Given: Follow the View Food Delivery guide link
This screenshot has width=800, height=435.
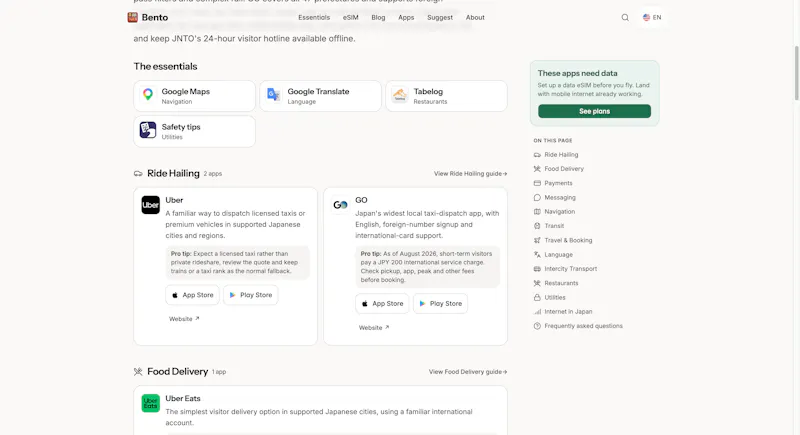Looking at the screenshot, I should click(x=468, y=372).
